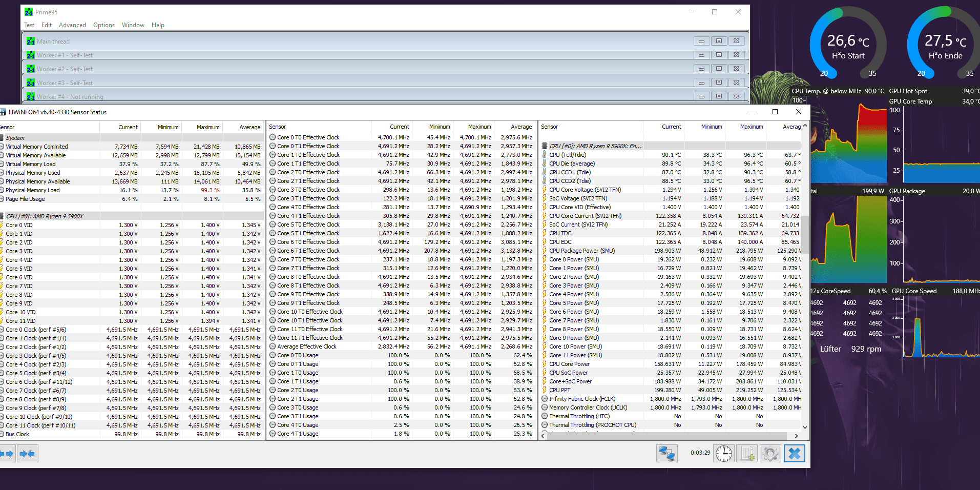The width and height of the screenshot is (980, 490).
Task: Click the icon beside Thermal Throttling (HTC)
Action: 545,416
